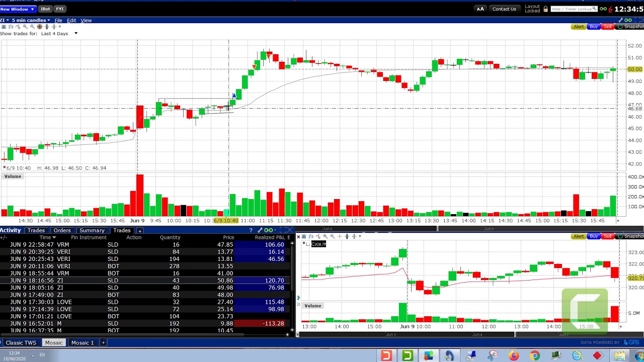Click the 50.00 price marker on axis

click(635, 69)
